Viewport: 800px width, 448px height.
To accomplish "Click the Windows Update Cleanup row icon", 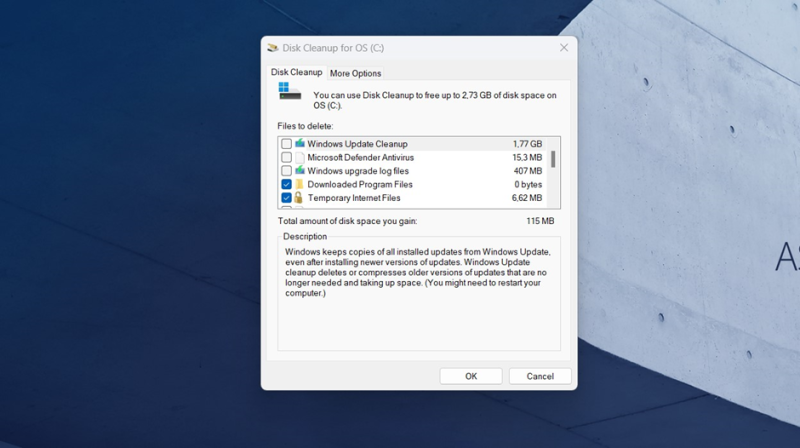I will [299, 143].
